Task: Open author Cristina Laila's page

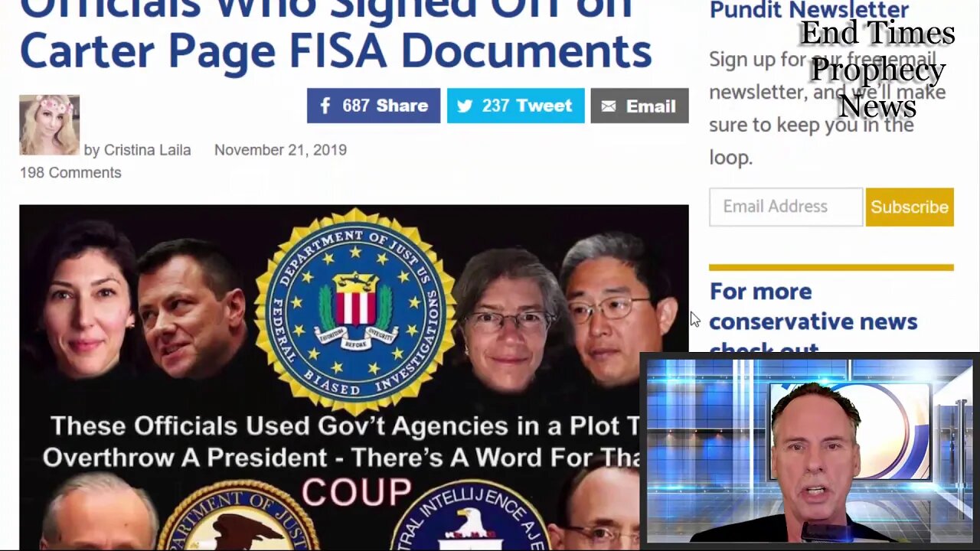Action: point(147,150)
